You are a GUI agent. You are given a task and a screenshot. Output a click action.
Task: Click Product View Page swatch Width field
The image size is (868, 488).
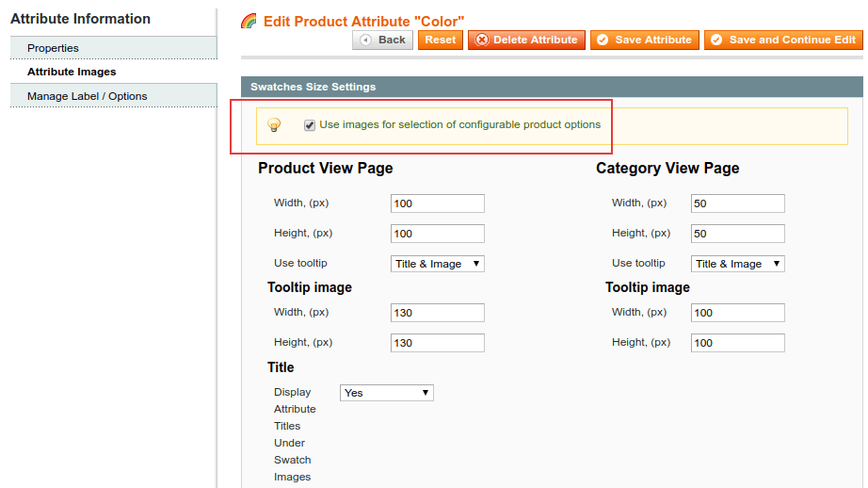[438, 203]
